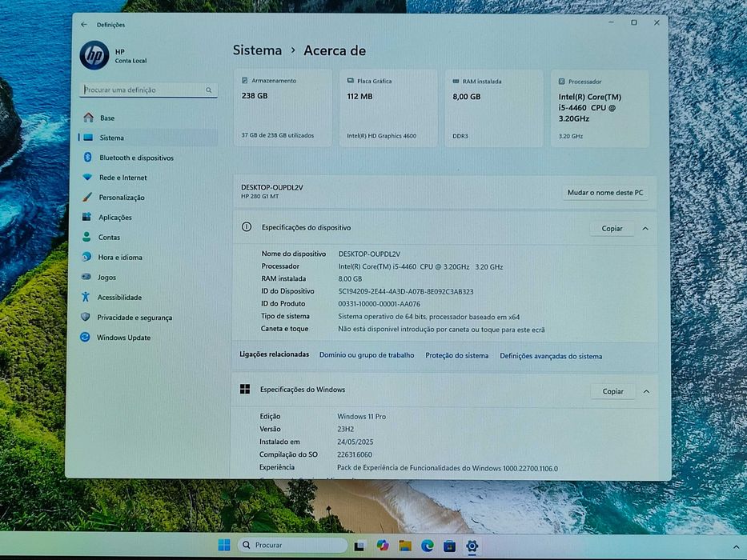Image resolution: width=747 pixels, height=560 pixels.
Task: Click the Aplicações icon
Action: pyautogui.click(x=86, y=217)
